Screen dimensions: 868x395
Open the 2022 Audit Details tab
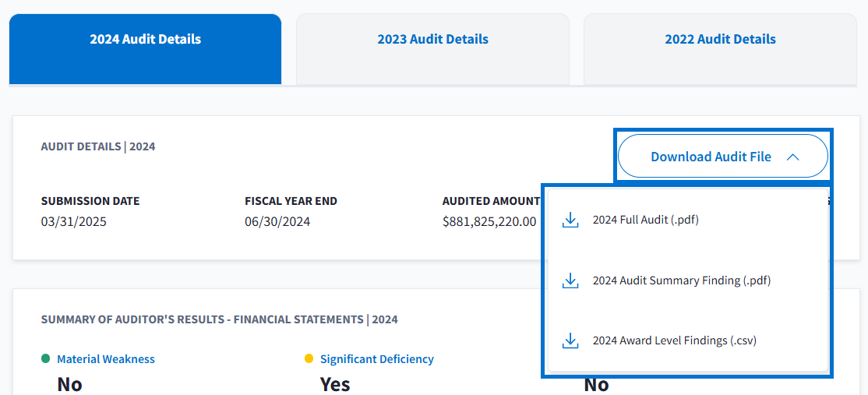[x=720, y=40]
